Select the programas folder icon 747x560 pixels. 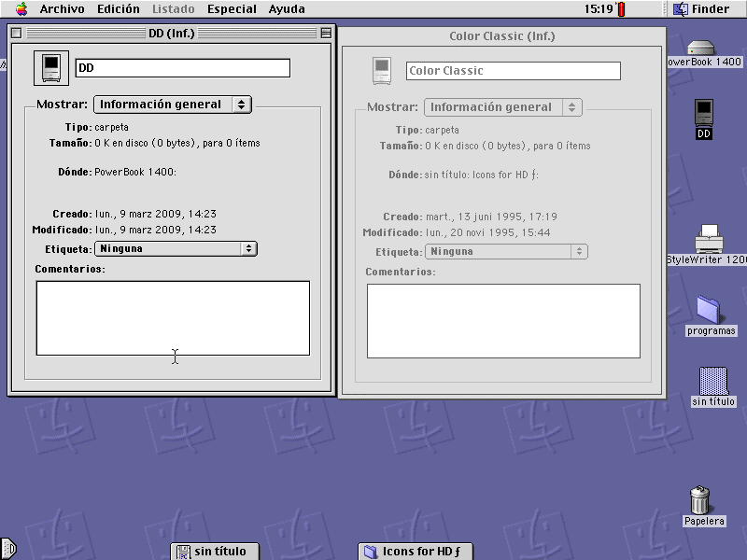pyautogui.click(x=709, y=309)
